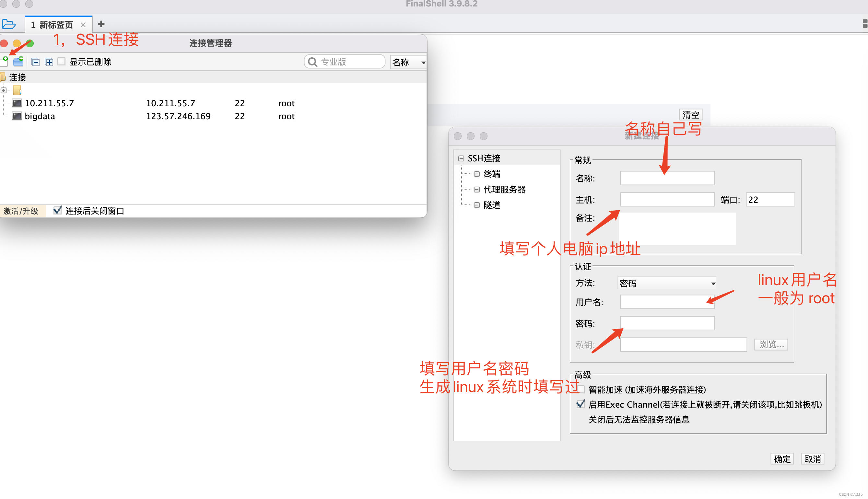Viewport: 868px width, 499px height.
Task: Select the unnamed folder icon in tree
Action: (x=17, y=90)
